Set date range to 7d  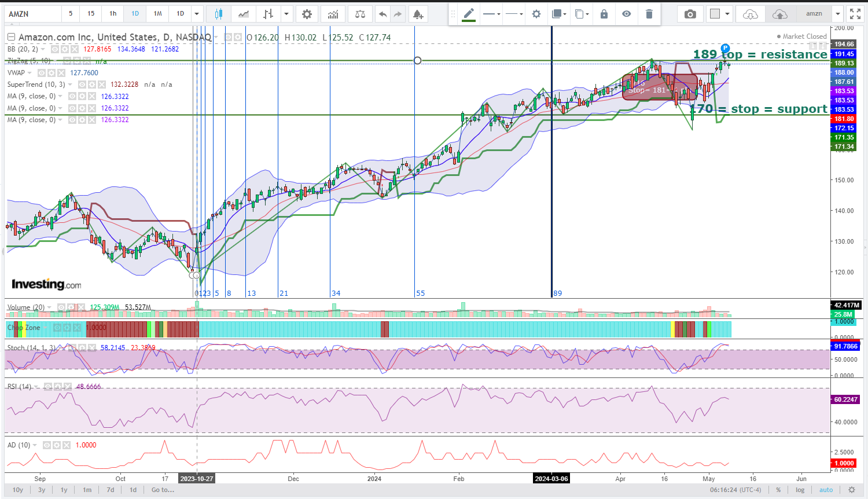click(x=111, y=490)
